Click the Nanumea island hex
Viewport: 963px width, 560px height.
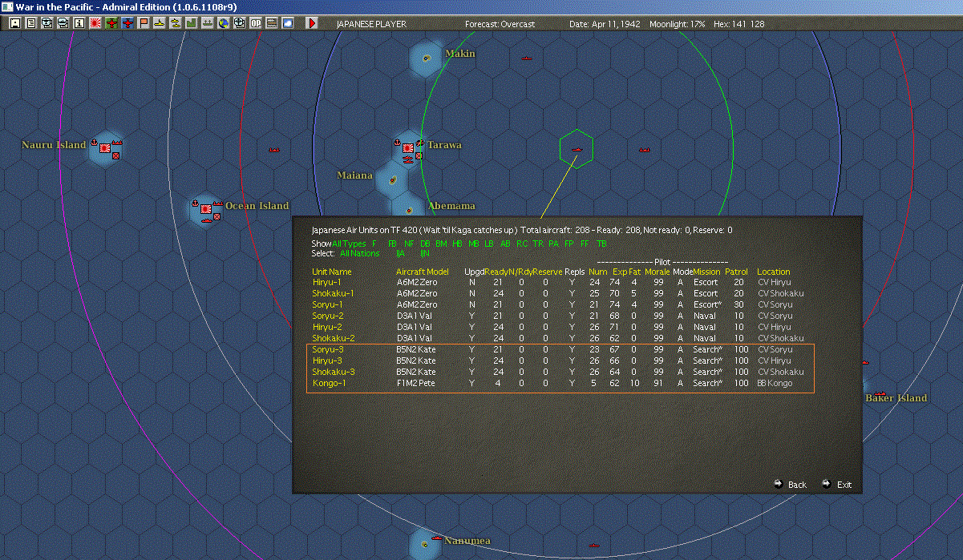425,544
